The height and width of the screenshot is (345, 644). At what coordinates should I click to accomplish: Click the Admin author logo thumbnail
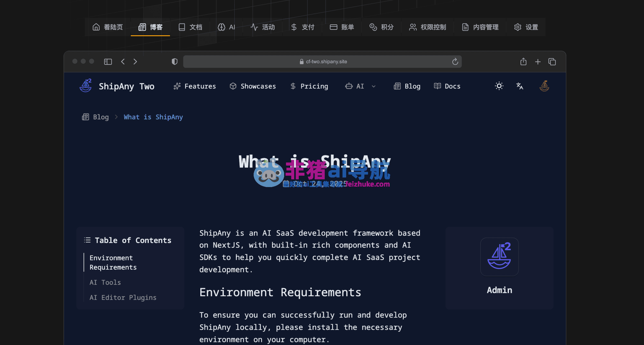click(499, 257)
